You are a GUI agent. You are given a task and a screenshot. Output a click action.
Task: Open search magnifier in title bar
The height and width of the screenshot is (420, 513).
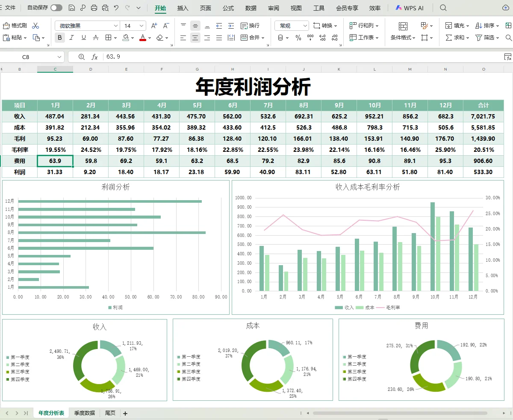pyautogui.click(x=443, y=8)
